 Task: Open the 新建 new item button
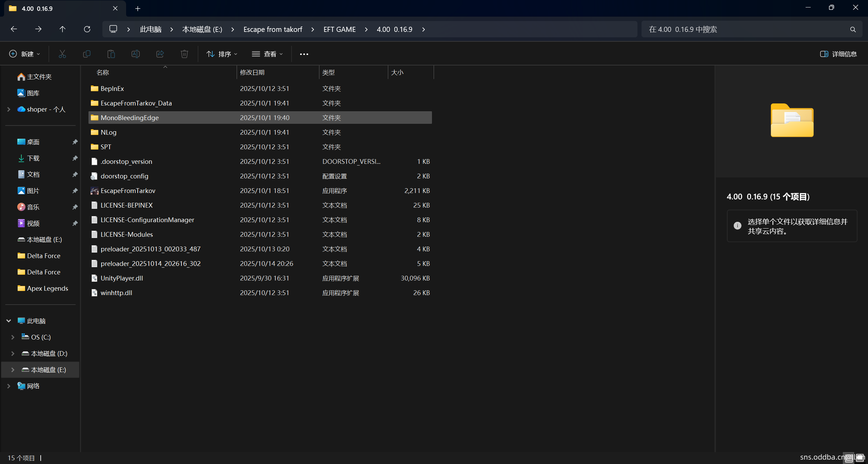pos(24,54)
